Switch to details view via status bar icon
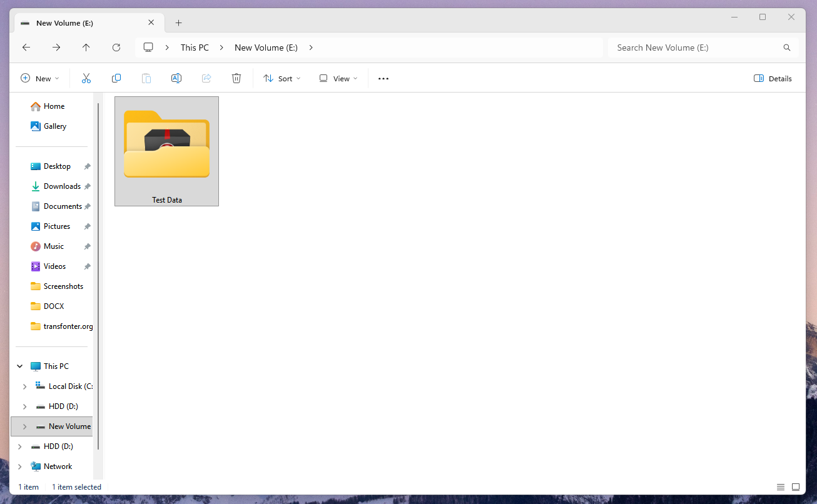The height and width of the screenshot is (504, 817). pyautogui.click(x=780, y=486)
